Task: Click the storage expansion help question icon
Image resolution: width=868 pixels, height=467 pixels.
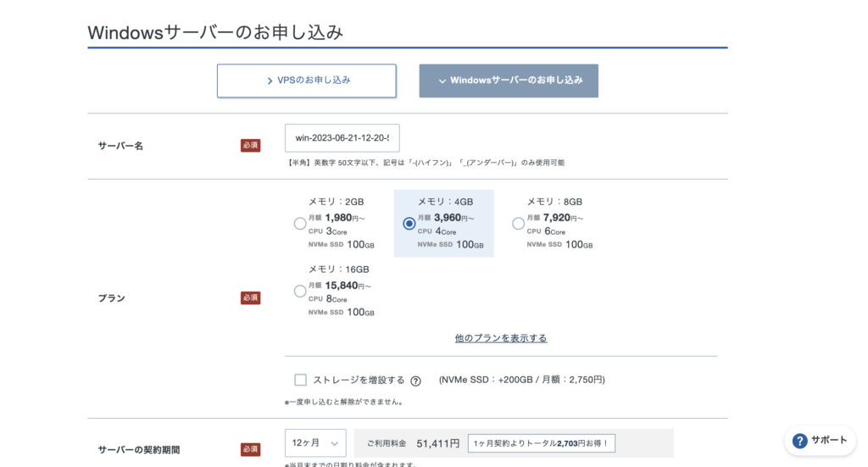Action: 415,381
